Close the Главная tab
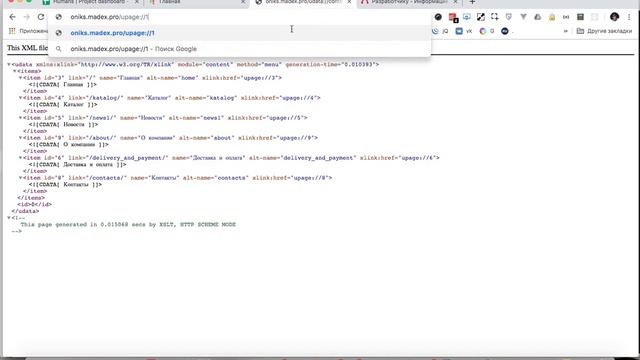This screenshot has width=640, height=360. click(x=243, y=2)
